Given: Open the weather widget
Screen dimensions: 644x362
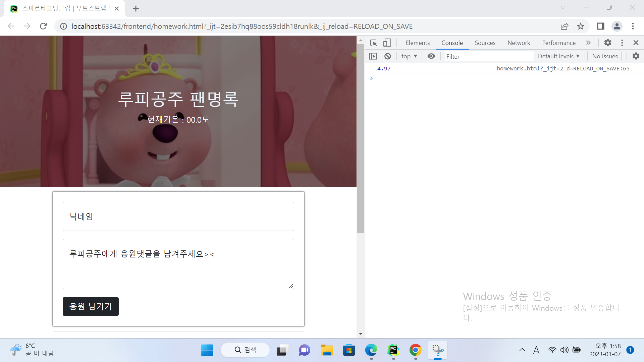Looking at the screenshot, I should 32,350.
